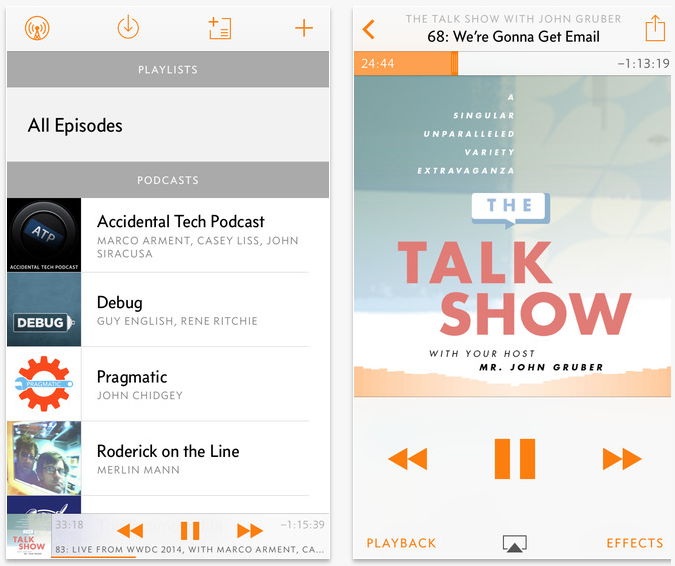This screenshot has height=566, width=675.
Task: Fast-forward from the mini player bar
Action: 250,531
